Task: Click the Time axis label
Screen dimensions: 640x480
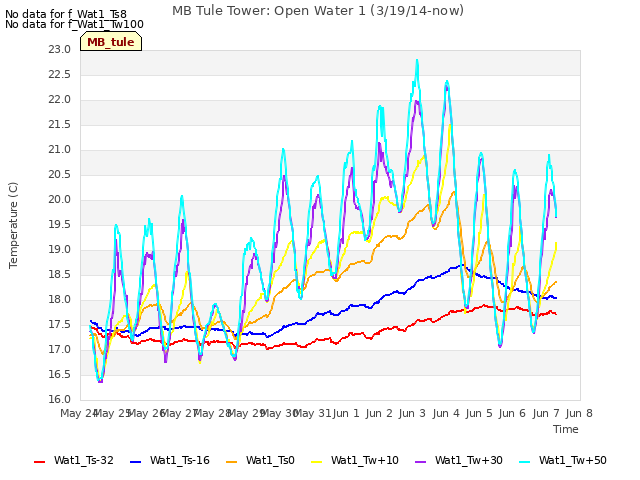Action: (566, 429)
